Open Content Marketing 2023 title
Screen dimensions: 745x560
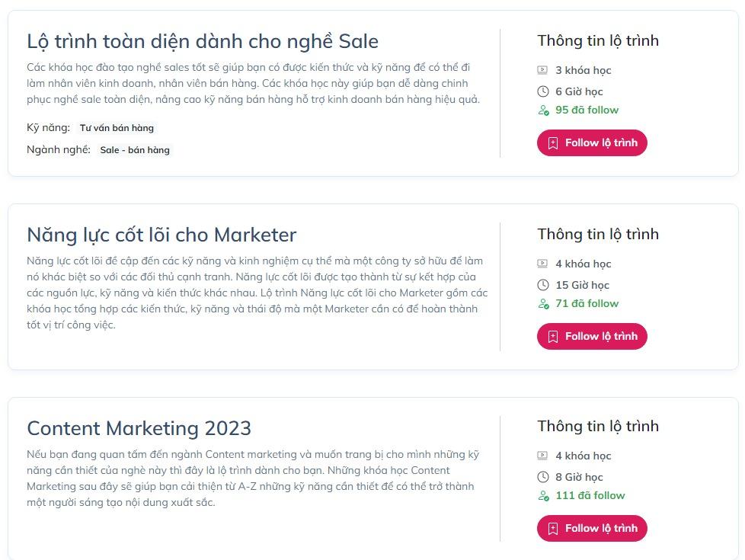point(139,428)
